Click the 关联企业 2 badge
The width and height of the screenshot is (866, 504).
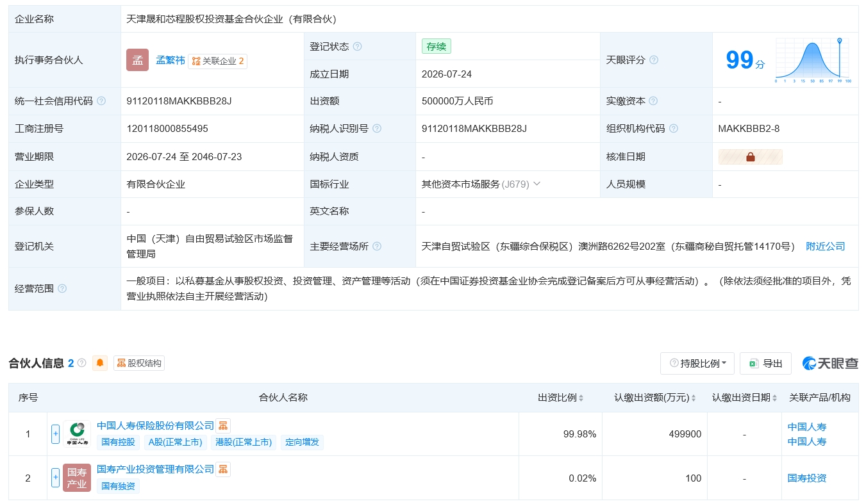click(218, 61)
